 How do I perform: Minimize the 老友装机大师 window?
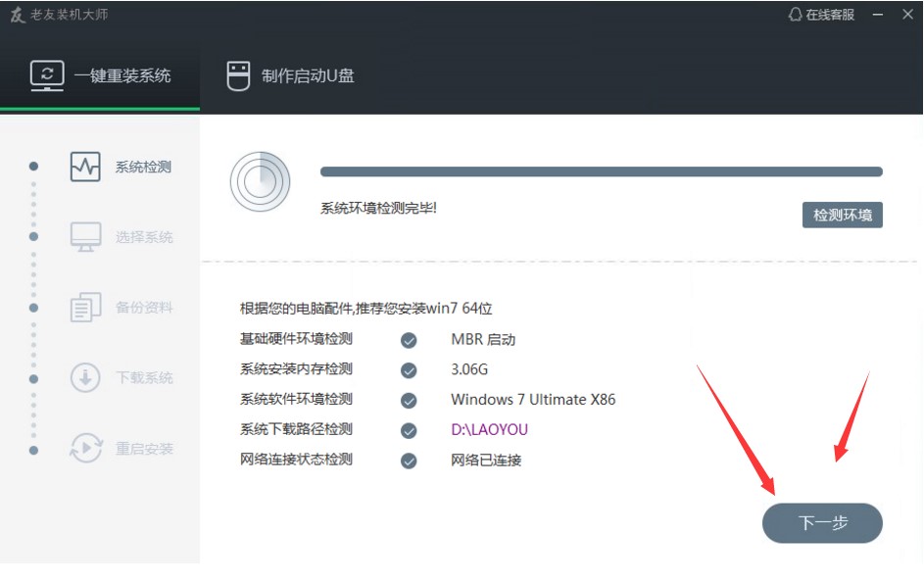point(877,15)
